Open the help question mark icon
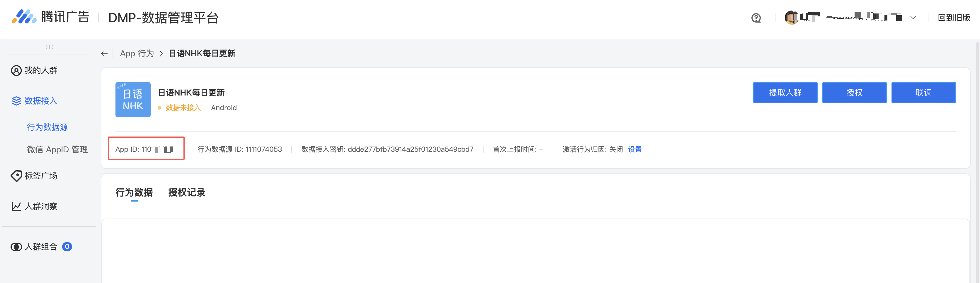 tap(756, 18)
